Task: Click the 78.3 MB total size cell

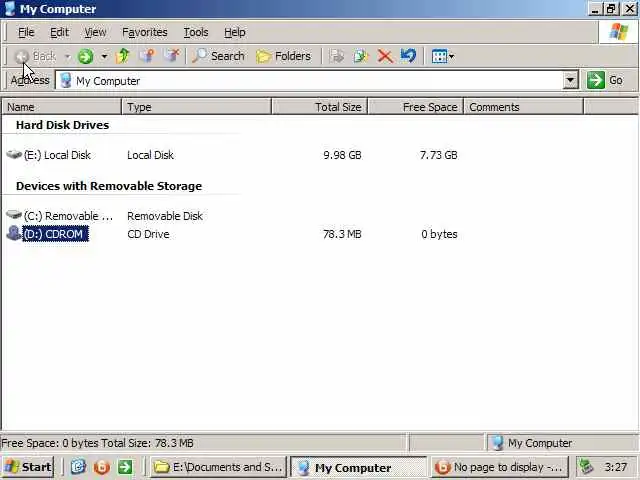Action: pyautogui.click(x=342, y=234)
